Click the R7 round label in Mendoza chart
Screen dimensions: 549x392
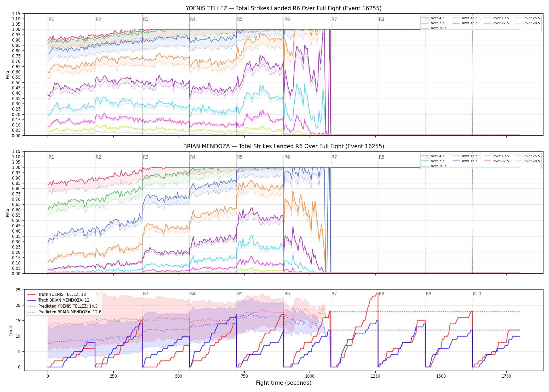pyautogui.click(x=334, y=157)
